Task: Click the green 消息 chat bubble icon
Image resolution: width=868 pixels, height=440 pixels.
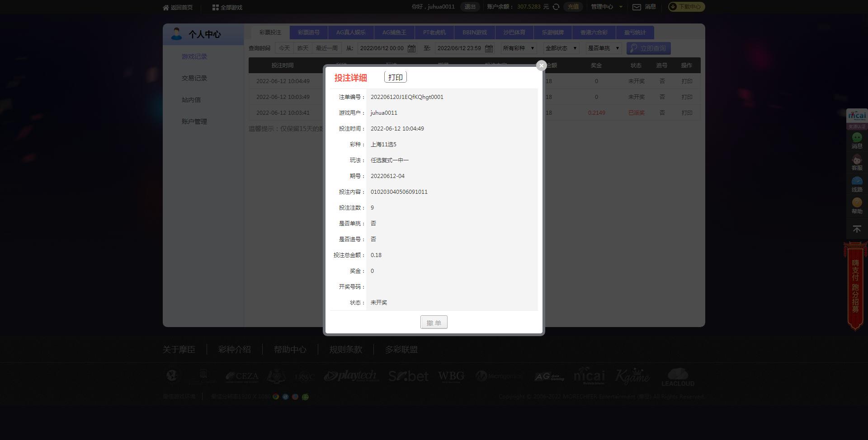Action: pyautogui.click(x=857, y=138)
